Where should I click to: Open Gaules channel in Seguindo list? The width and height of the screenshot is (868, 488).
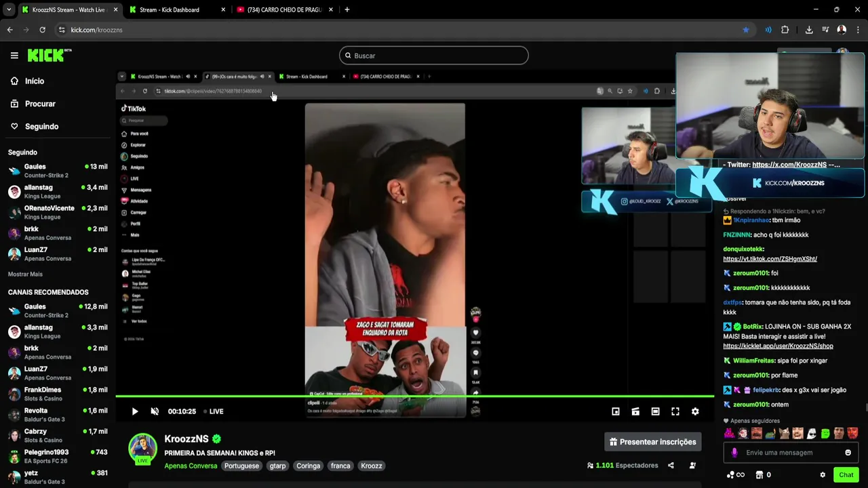pyautogui.click(x=57, y=171)
